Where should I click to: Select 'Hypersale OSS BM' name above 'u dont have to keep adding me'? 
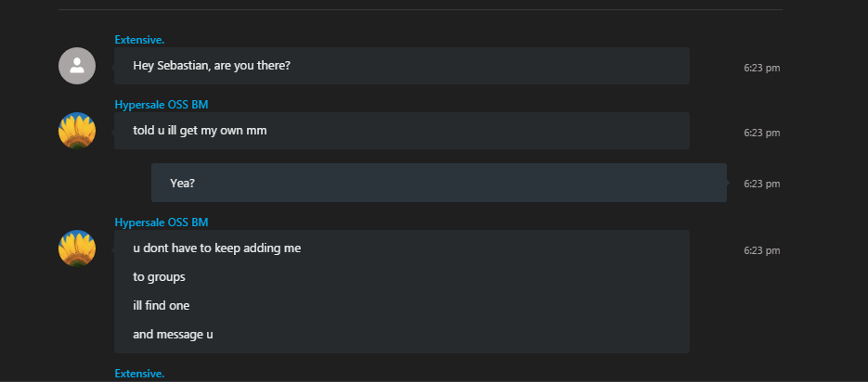point(162,223)
